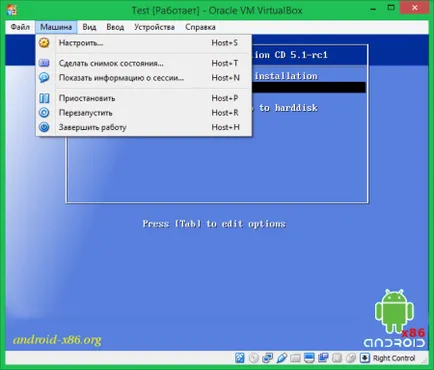Choose Настроить... to open VM settings
This screenshot has height=370, width=434.
point(144,43)
